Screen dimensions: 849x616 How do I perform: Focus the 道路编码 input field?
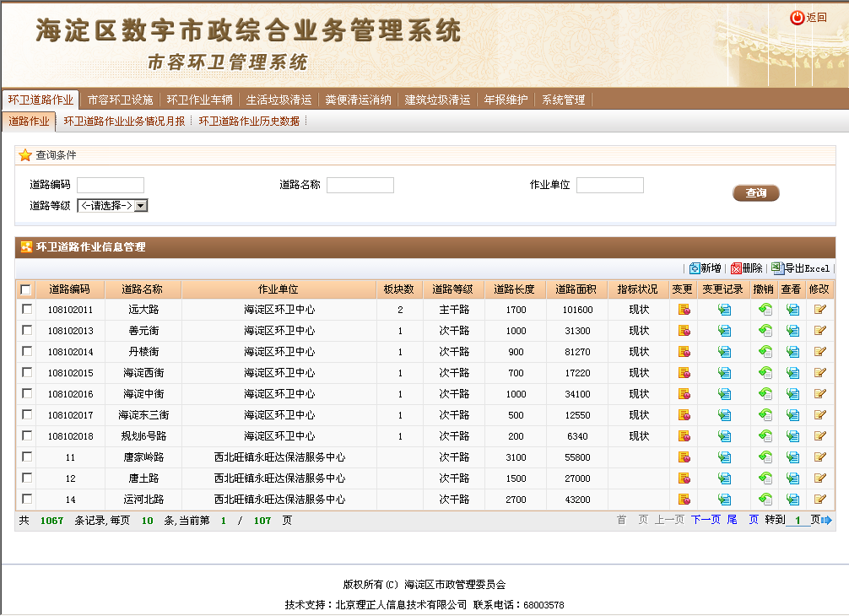pyautogui.click(x=111, y=185)
